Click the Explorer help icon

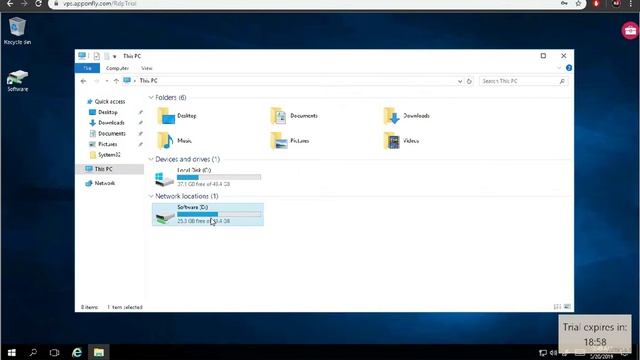click(x=569, y=68)
